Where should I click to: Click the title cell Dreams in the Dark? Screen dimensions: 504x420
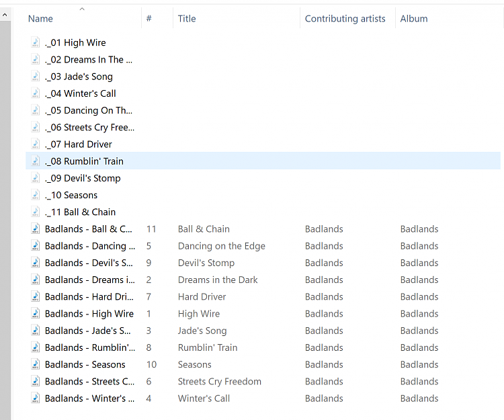click(x=218, y=280)
